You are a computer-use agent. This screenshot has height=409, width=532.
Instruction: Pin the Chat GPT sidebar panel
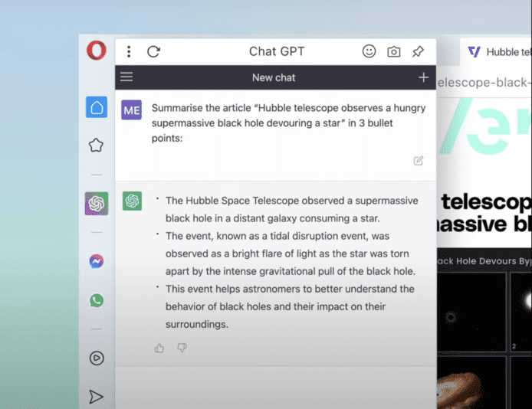pyautogui.click(x=418, y=51)
